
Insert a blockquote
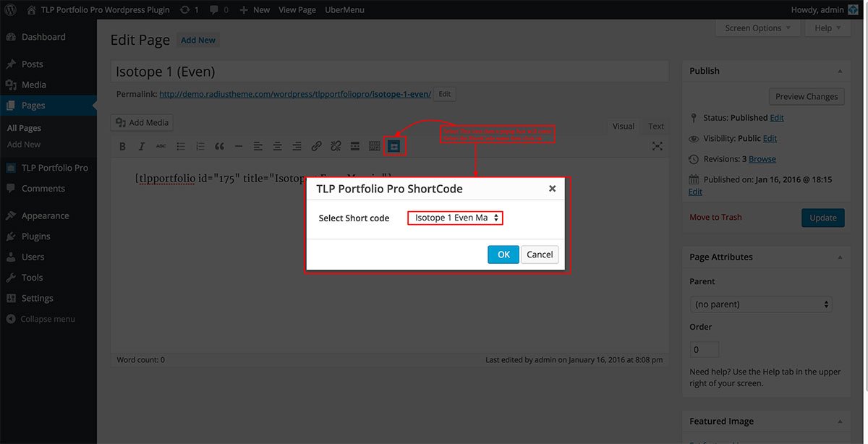[219, 146]
